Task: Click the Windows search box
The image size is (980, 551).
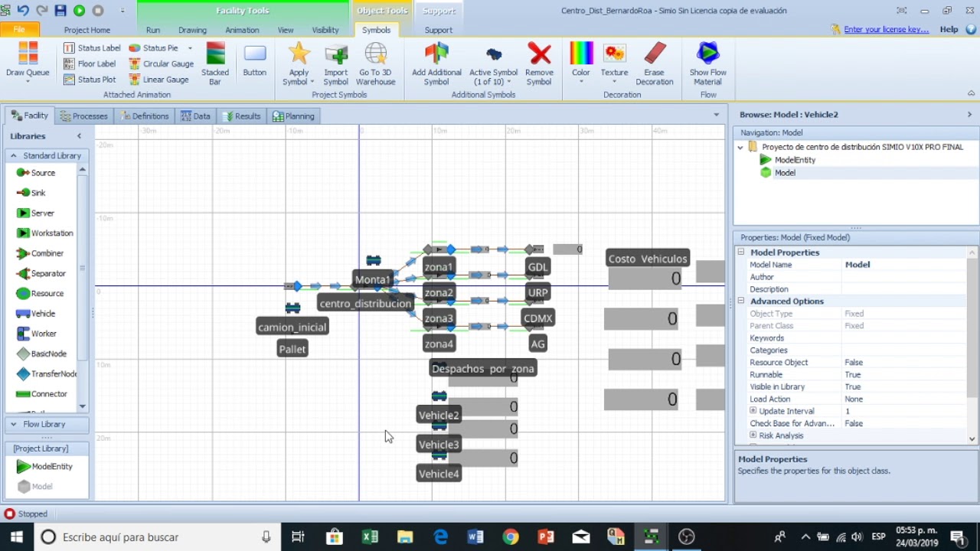Action: pyautogui.click(x=157, y=537)
